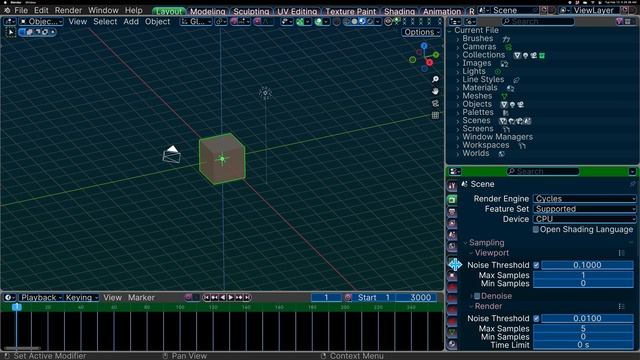Enable the Denoise checkbox
Image resolution: width=640 pixels, height=360 pixels.
pos(477,296)
